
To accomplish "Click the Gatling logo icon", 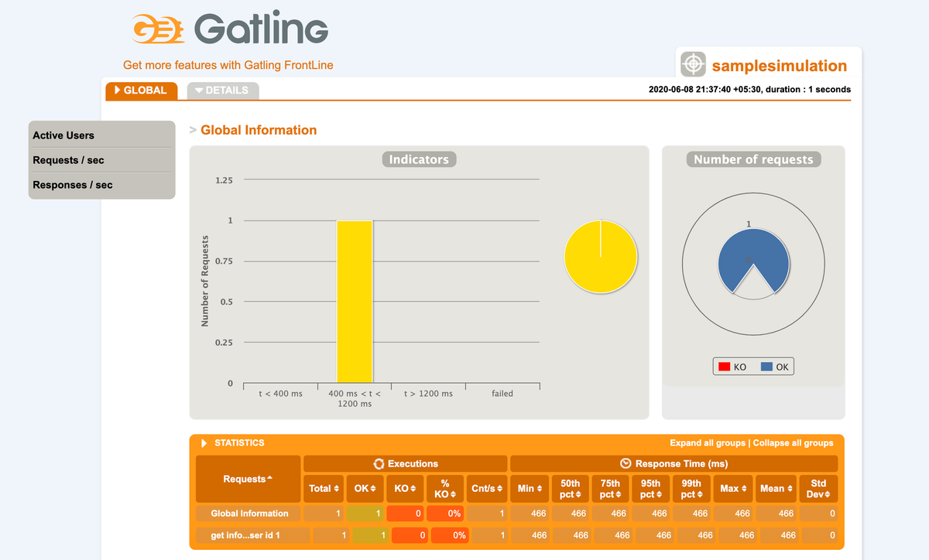I will coord(159,29).
